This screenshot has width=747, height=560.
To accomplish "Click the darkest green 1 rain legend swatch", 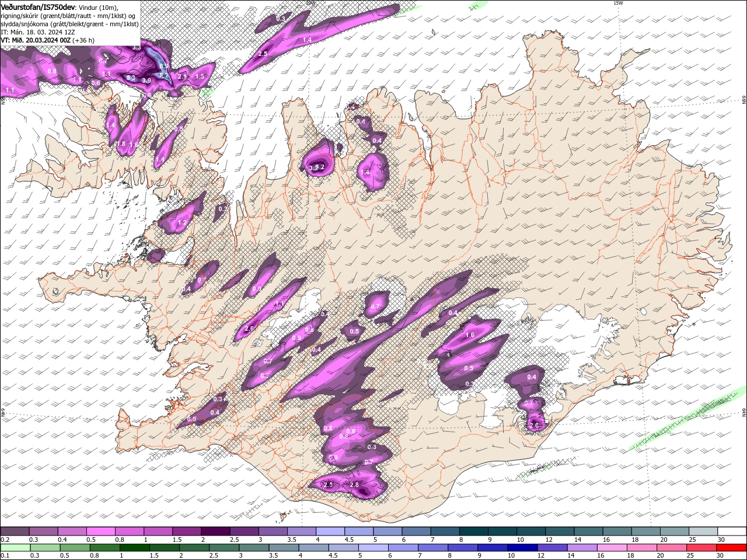I will pyautogui.click(x=135, y=548).
